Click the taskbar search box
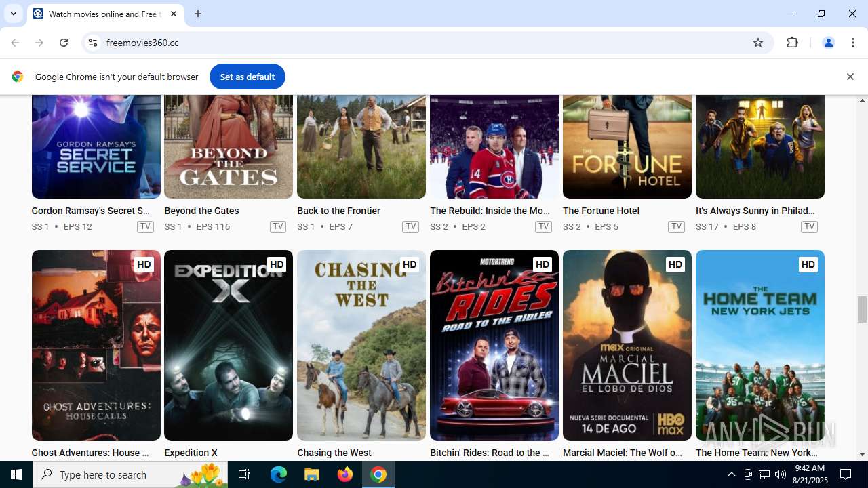Viewport: 868px width, 488px height. tap(130, 474)
